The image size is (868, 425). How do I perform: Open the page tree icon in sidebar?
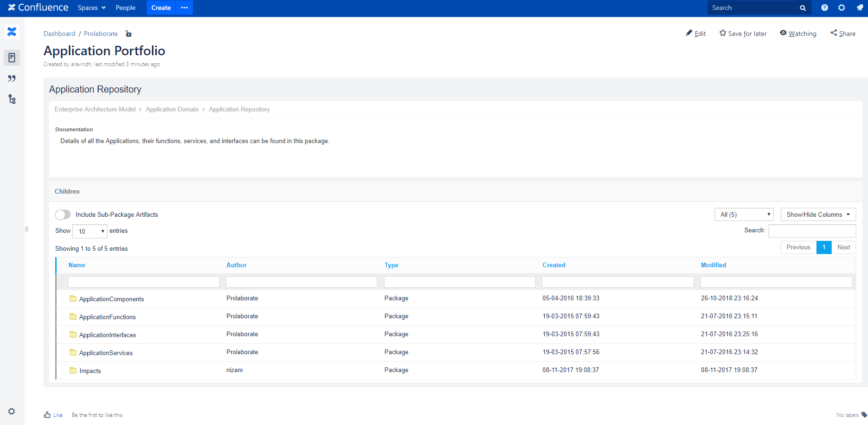pos(12,99)
